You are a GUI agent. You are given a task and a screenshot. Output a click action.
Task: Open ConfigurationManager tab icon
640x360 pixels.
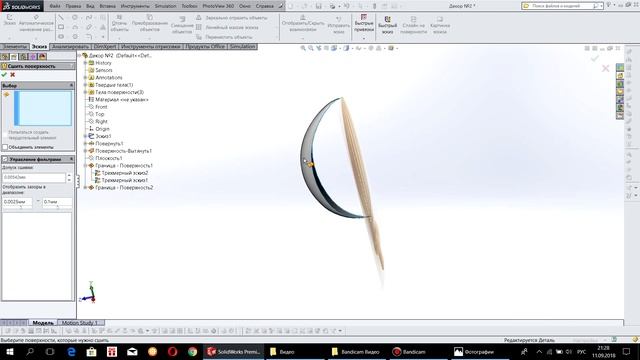[x=24, y=57]
